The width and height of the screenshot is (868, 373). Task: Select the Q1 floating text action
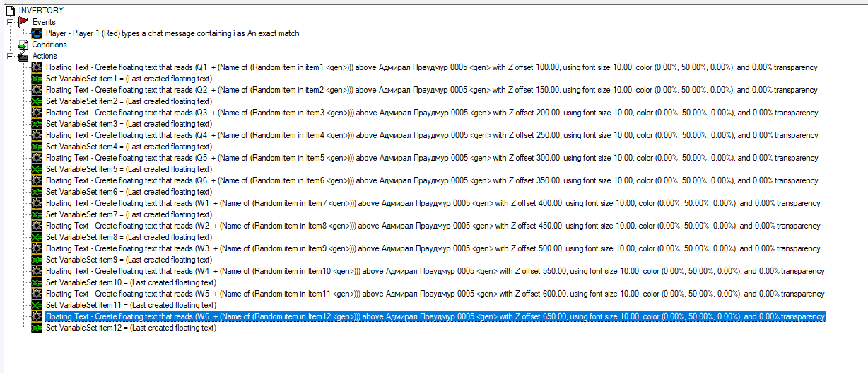coord(431,67)
